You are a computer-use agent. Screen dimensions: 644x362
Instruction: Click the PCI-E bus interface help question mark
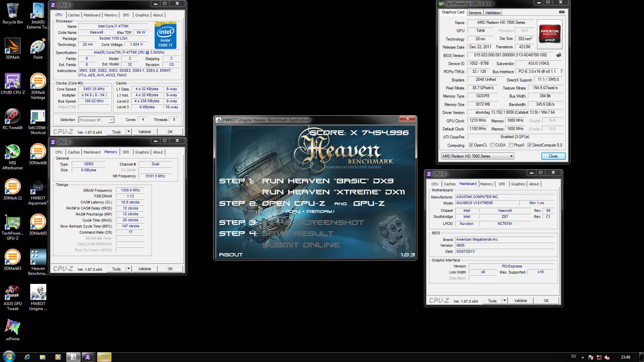click(x=561, y=71)
